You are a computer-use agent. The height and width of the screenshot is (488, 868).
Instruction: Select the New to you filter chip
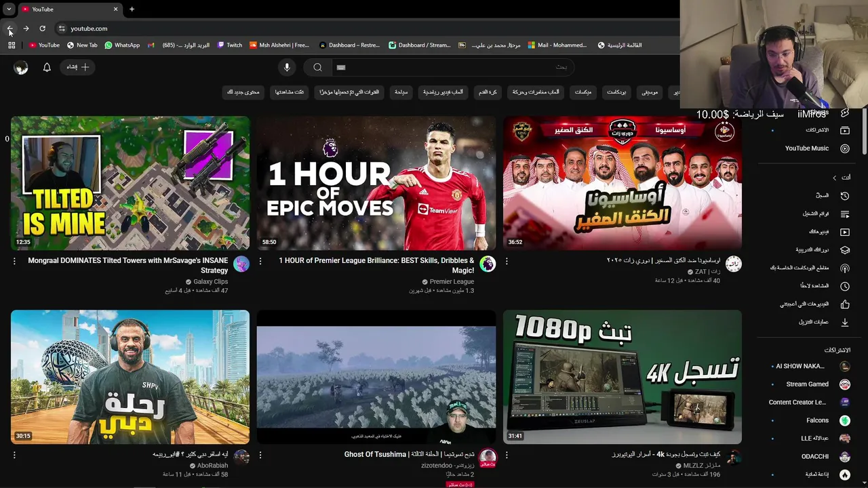243,91
